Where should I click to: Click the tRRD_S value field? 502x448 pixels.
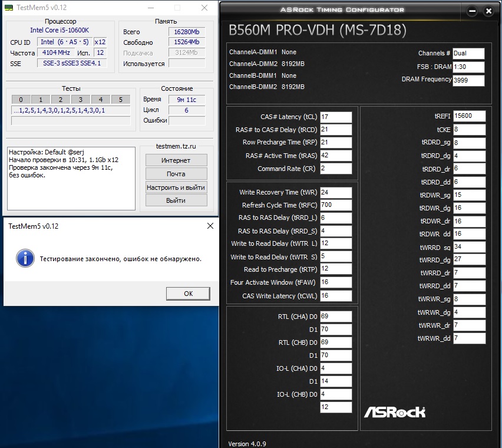tap(336, 231)
